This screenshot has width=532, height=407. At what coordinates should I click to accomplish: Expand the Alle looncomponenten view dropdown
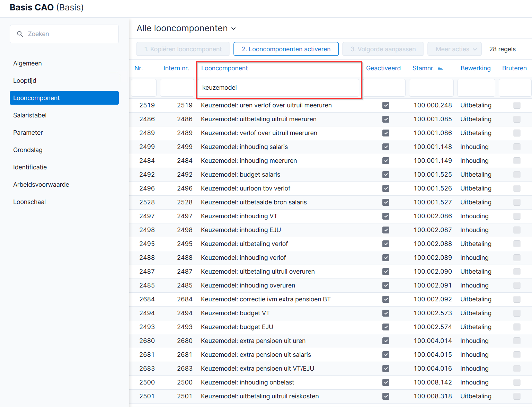click(186, 28)
